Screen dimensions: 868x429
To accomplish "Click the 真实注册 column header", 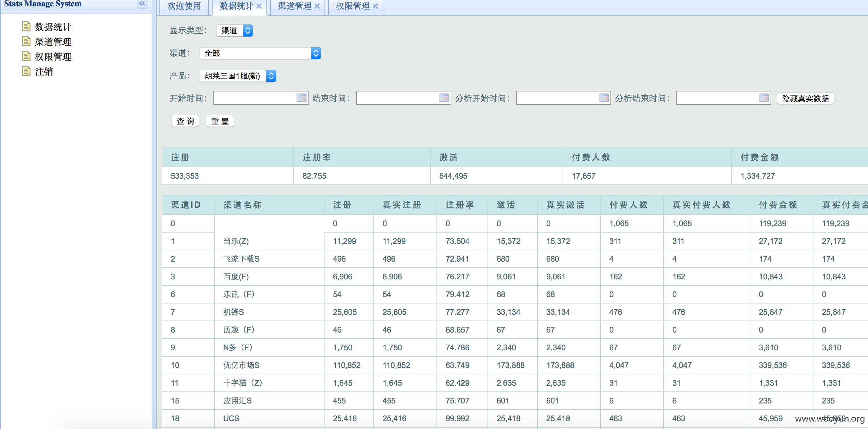I will (405, 205).
